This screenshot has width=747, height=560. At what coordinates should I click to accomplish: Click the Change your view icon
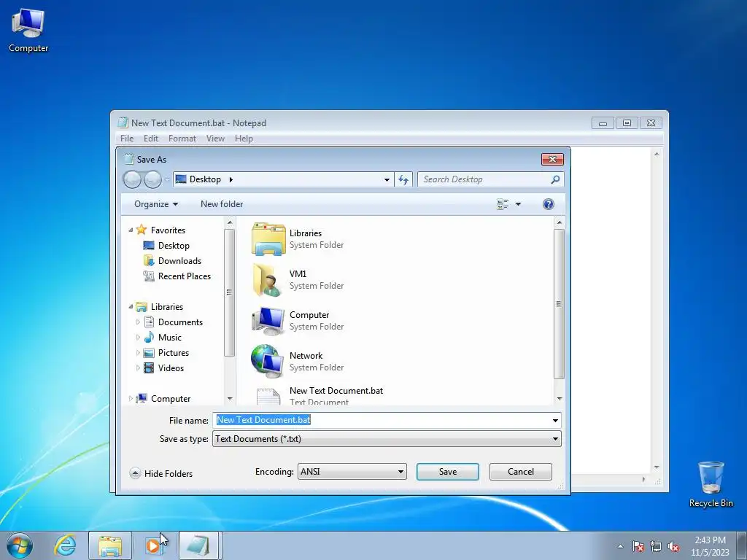pyautogui.click(x=503, y=204)
